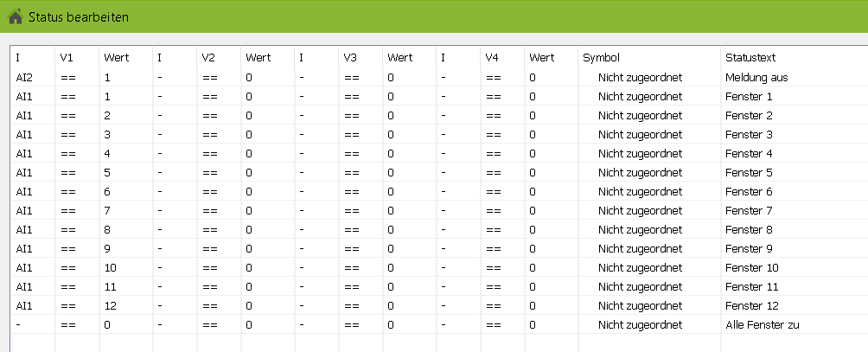Click the V4 column header
Viewport: 868px width, 352px height.
492,58
